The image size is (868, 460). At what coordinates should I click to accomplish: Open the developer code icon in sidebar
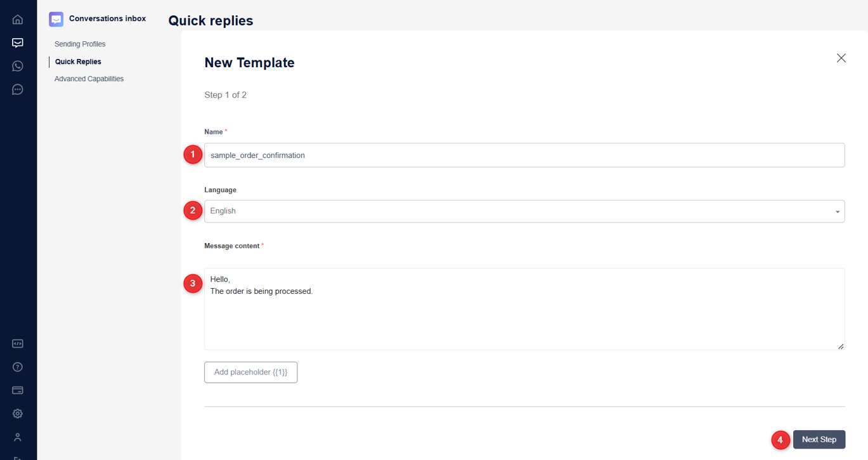click(18, 344)
